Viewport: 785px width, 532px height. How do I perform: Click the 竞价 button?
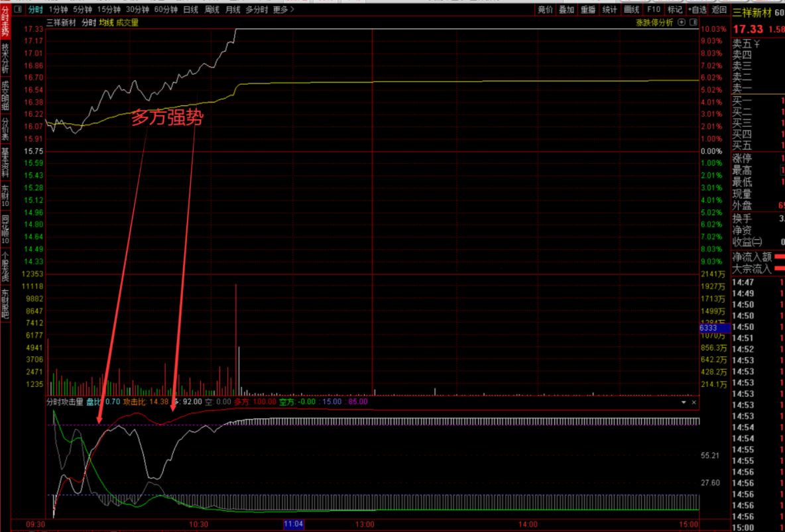pos(545,9)
